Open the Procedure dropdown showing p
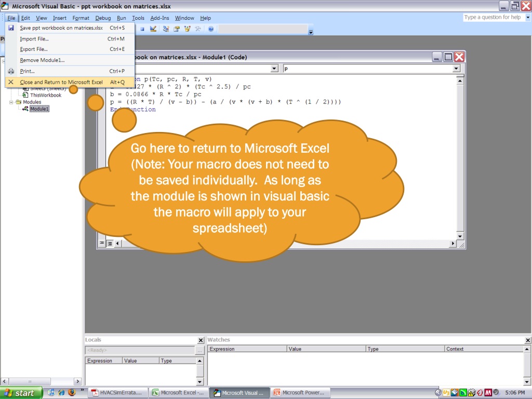Screen dimensions: 532x399 click(x=456, y=69)
